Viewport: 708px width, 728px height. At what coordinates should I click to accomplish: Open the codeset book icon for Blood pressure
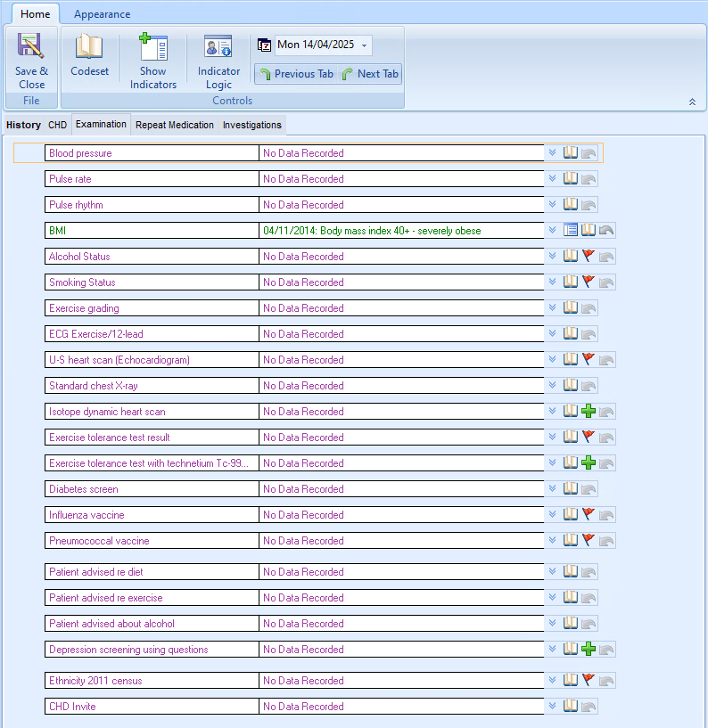pos(571,153)
